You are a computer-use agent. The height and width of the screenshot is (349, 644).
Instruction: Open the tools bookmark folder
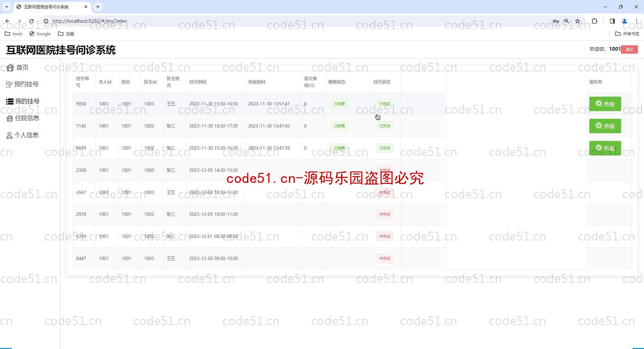(x=13, y=34)
